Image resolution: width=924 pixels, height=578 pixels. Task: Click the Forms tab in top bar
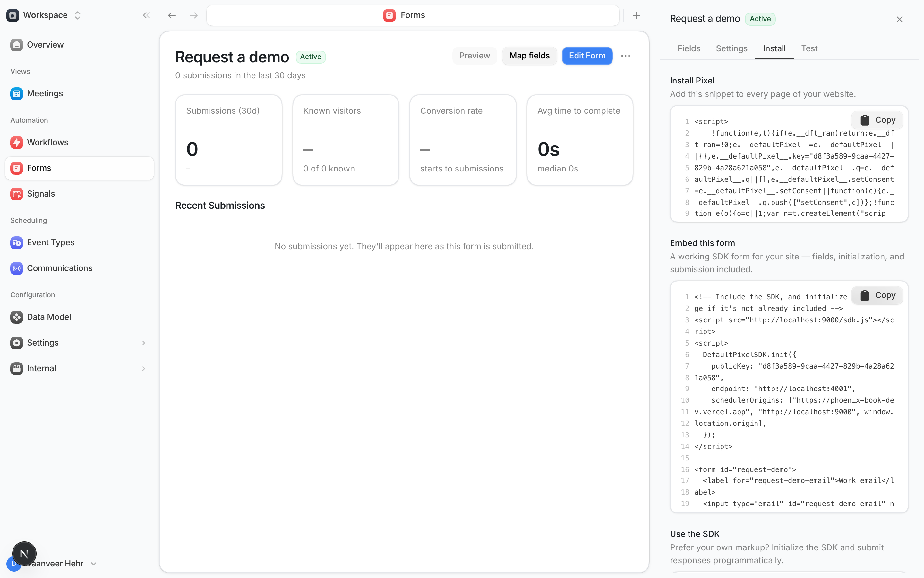pyautogui.click(x=413, y=15)
